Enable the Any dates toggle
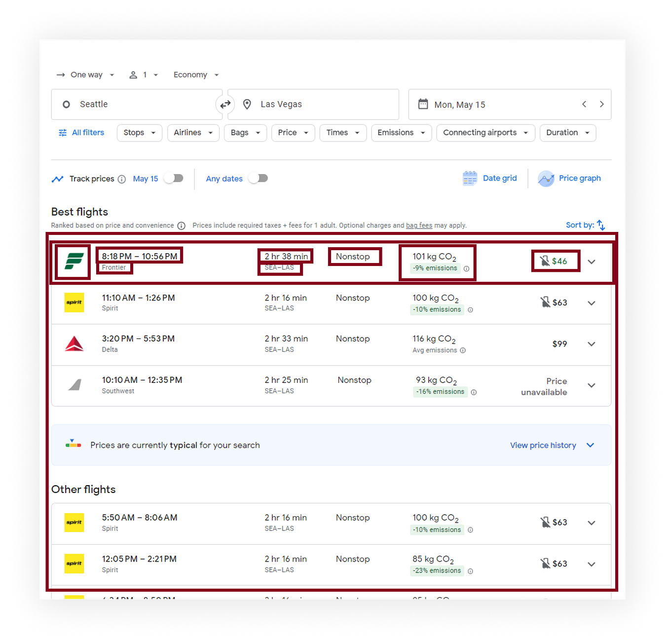Screen dimensions: 670x644 coord(258,178)
